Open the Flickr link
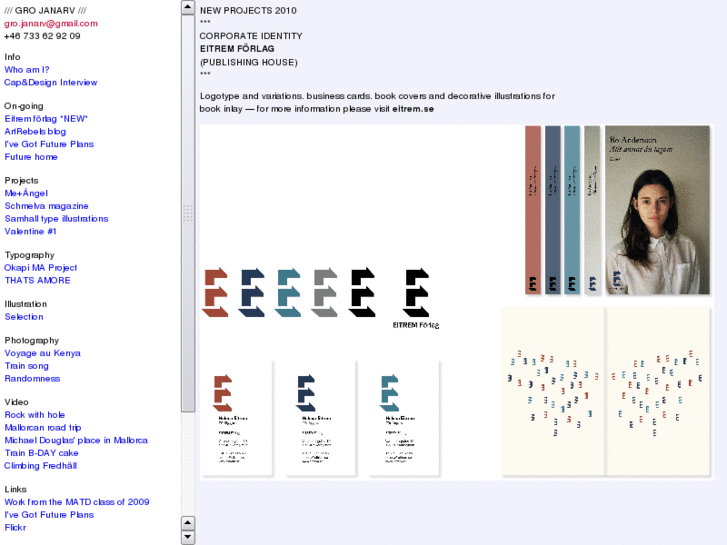The image size is (727, 545). click(15, 527)
